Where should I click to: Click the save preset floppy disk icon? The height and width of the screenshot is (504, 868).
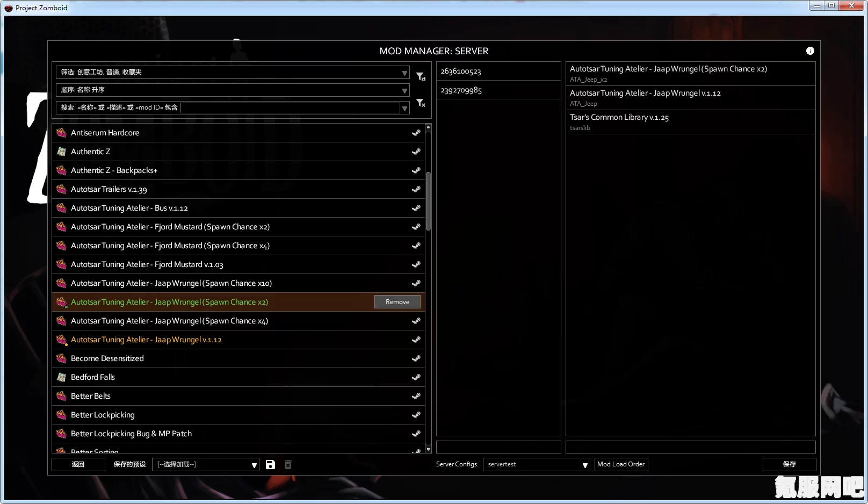270,464
